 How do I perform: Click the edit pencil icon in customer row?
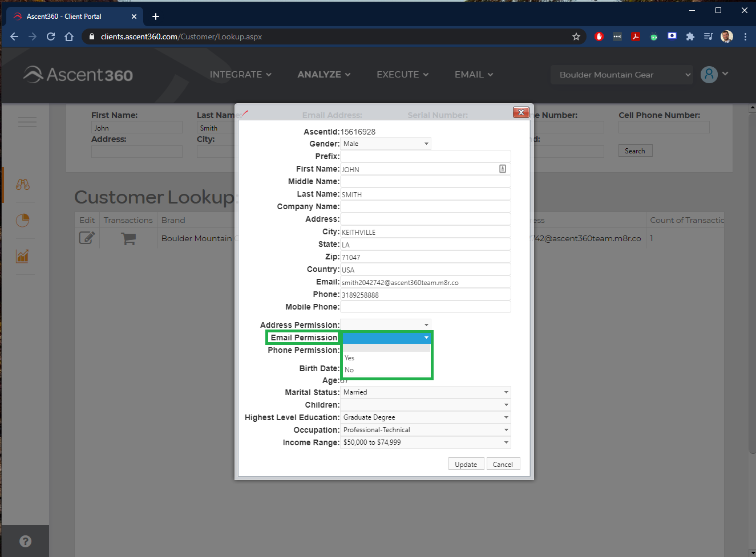[x=87, y=238]
